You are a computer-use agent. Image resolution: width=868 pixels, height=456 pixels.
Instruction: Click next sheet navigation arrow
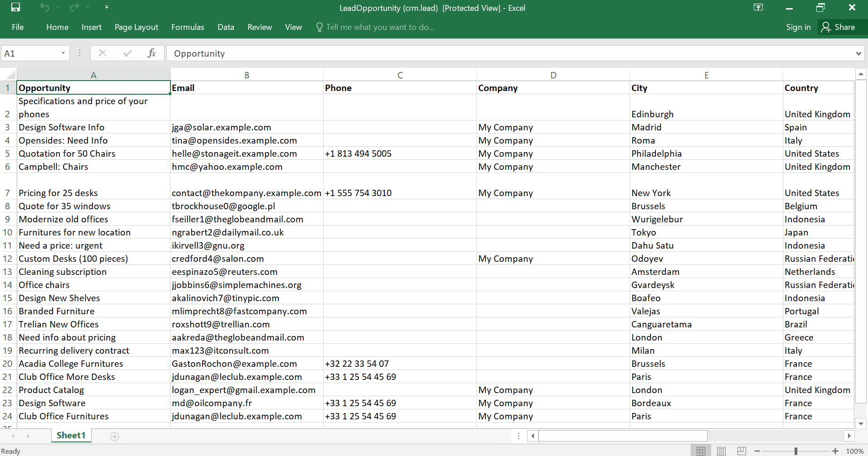pyautogui.click(x=28, y=436)
